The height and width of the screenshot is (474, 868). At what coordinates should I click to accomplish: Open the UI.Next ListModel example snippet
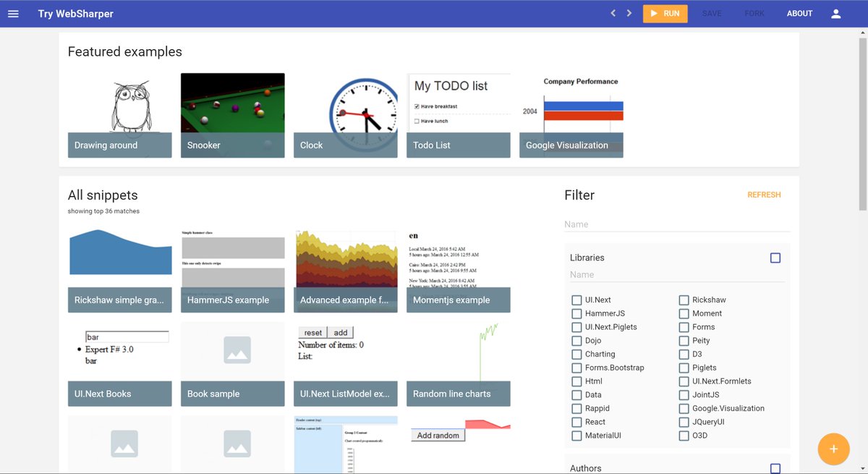[x=346, y=364]
